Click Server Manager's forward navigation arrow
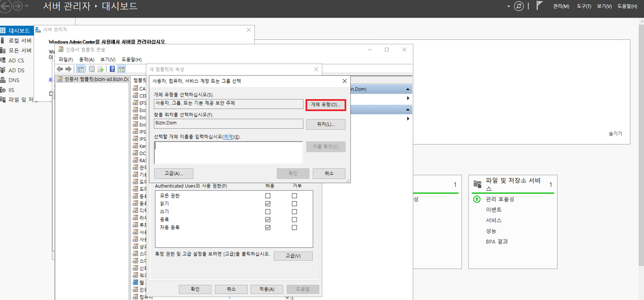 (x=17, y=6)
